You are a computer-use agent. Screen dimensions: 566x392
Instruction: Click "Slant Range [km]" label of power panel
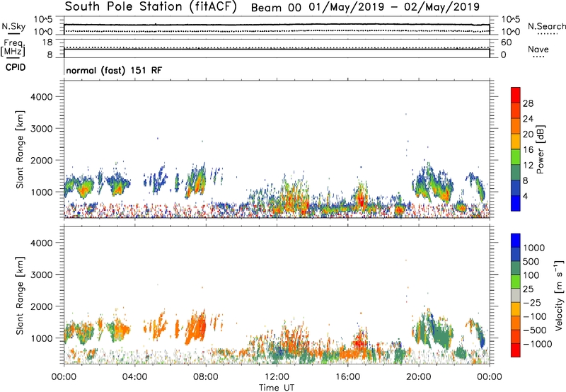point(20,149)
